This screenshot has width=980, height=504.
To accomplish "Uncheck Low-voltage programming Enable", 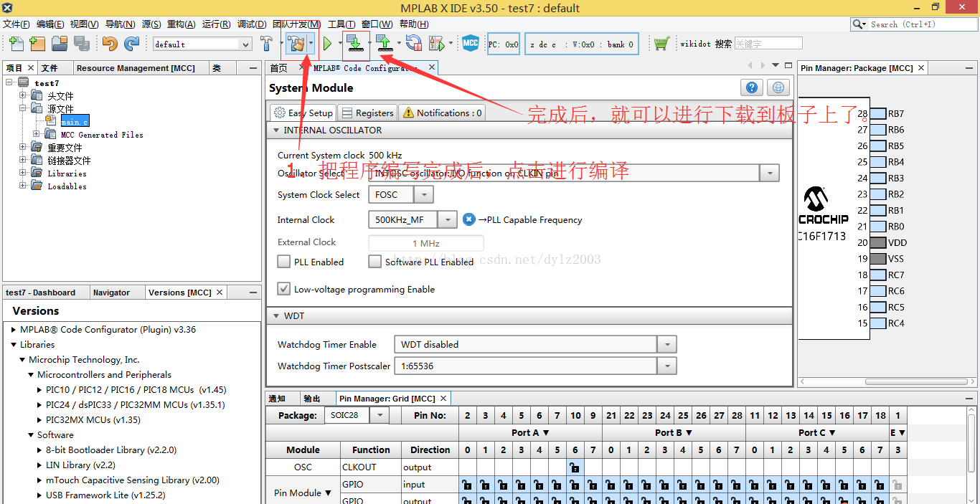I will coord(284,289).
